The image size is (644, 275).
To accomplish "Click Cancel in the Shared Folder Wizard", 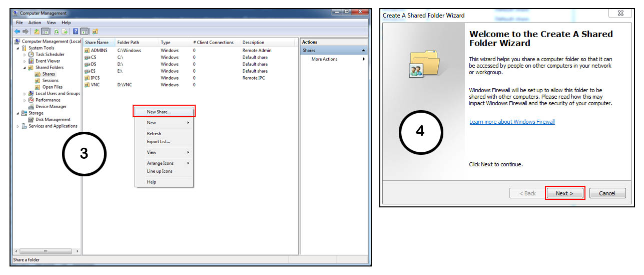I will tap(607, 193).
